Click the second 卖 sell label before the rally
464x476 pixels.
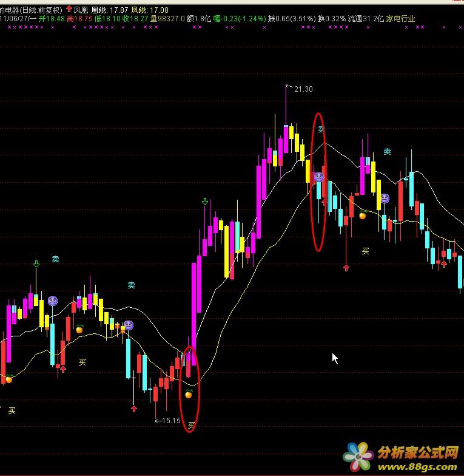pyautogui.click(x=131, y=285)
